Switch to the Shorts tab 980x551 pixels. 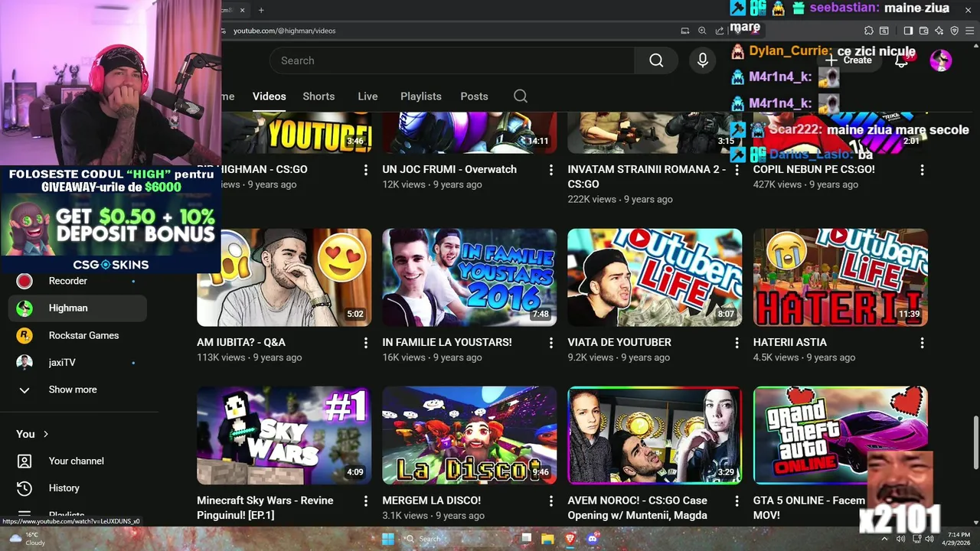(318, 96)
